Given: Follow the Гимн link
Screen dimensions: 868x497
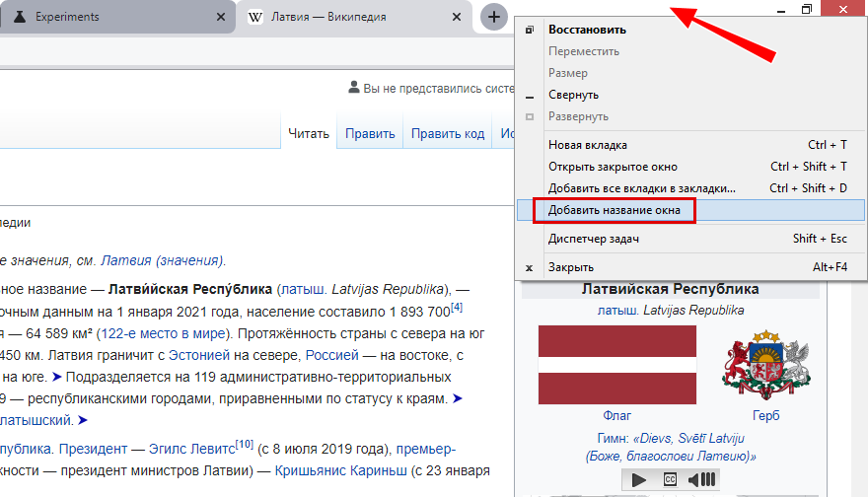Looking at the screenshot, I should [613, 439].
